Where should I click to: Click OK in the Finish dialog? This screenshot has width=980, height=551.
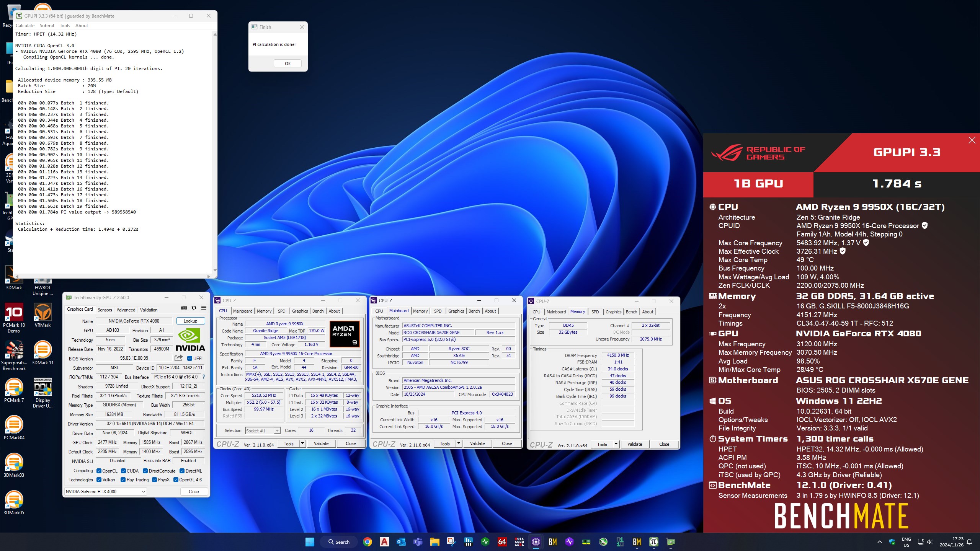287,64
